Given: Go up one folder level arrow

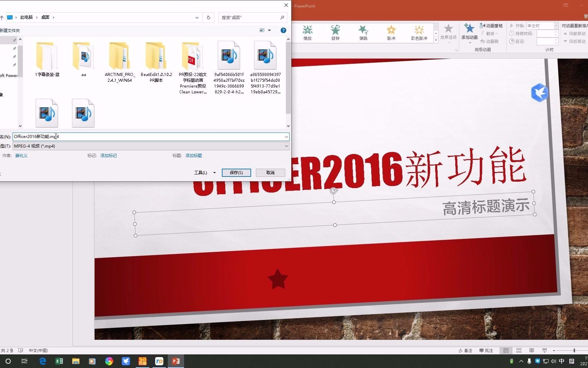Looking at the screenshot, I should point(2,18).
